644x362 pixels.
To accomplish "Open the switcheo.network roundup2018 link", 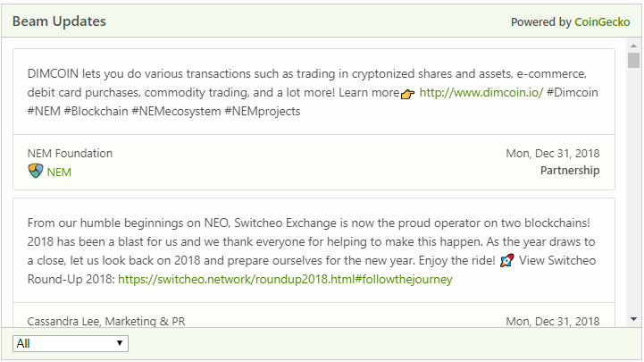I will point(285,280).
